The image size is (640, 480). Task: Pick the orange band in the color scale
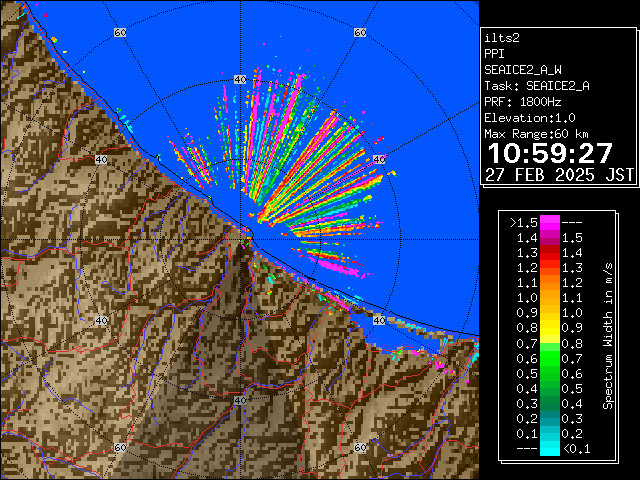550,291
